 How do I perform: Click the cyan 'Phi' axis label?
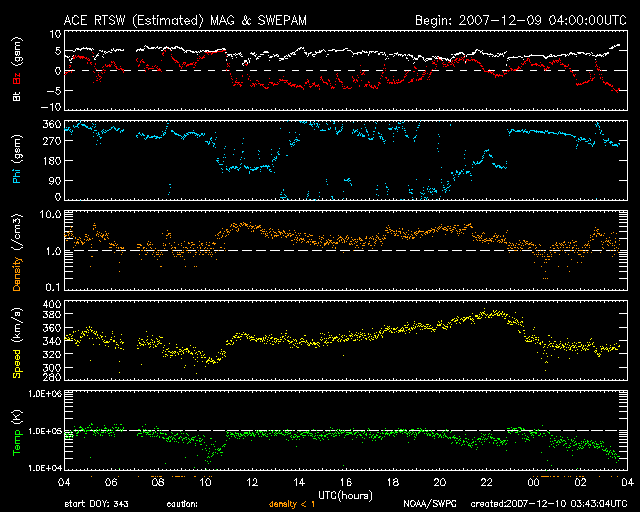click(x=17, y=174)
